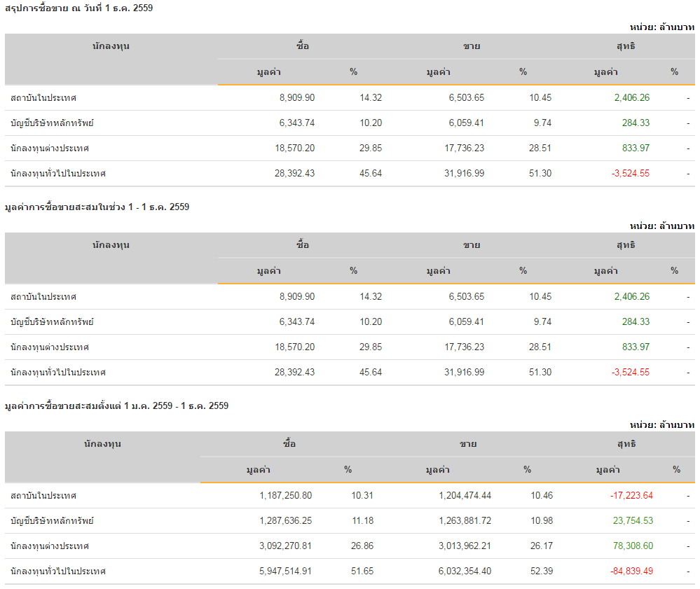Click the heading สรุปการซื้อขาย ณ วันที่ 1 ธ.ค. 2559
The height and width of the screenshot is (589, 700).
tap(78, 8)
